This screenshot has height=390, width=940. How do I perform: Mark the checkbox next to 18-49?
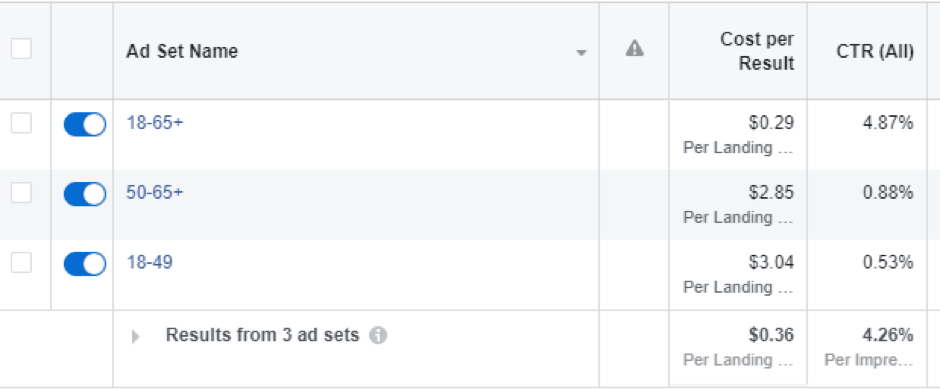pos(22,262)
